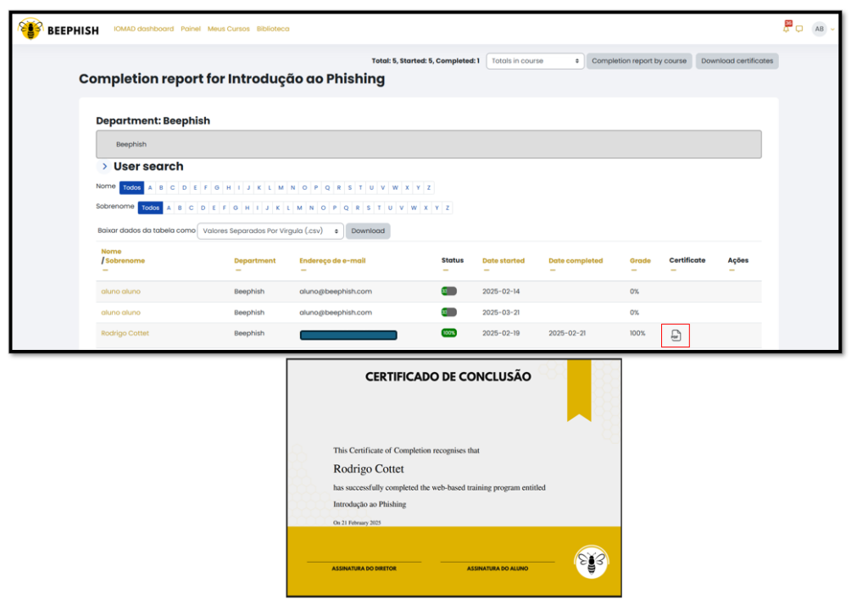Open the Totals in course dropdown

(535, 61)
